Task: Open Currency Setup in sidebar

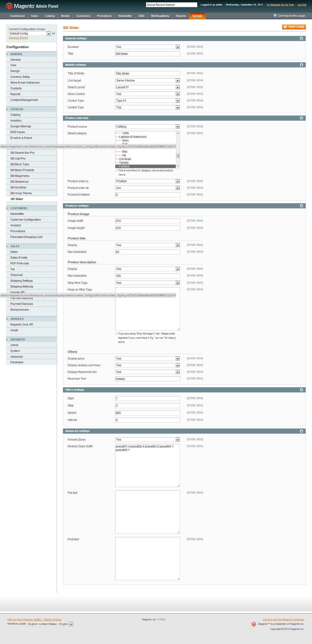Action: point(20,77)
